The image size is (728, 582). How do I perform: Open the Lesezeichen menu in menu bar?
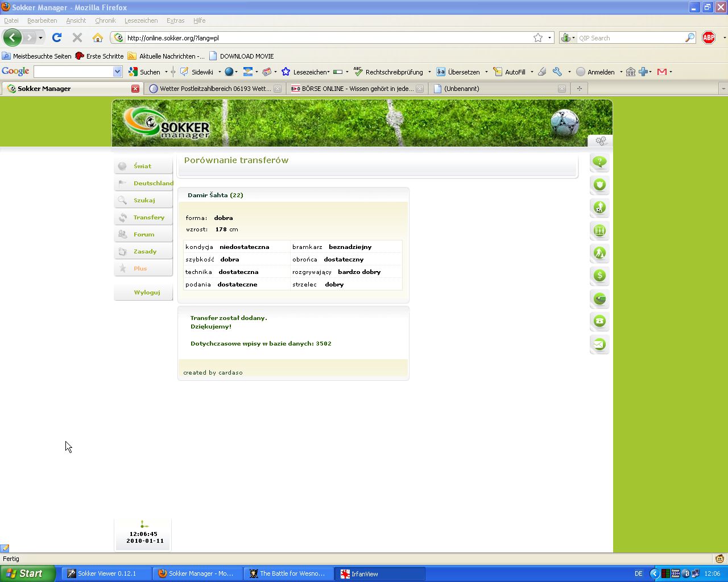pos(141,20)
